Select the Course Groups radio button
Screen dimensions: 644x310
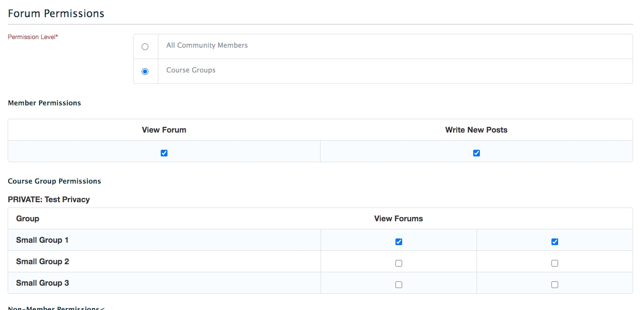(145, 72)
